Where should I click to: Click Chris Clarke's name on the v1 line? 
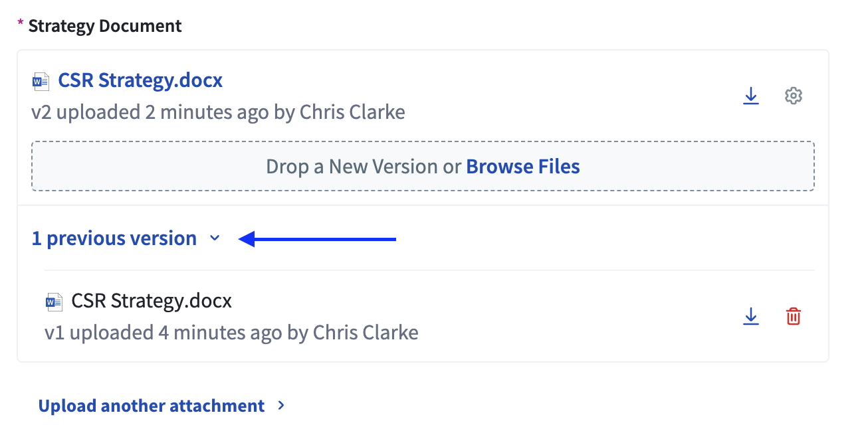coord(366,332)
